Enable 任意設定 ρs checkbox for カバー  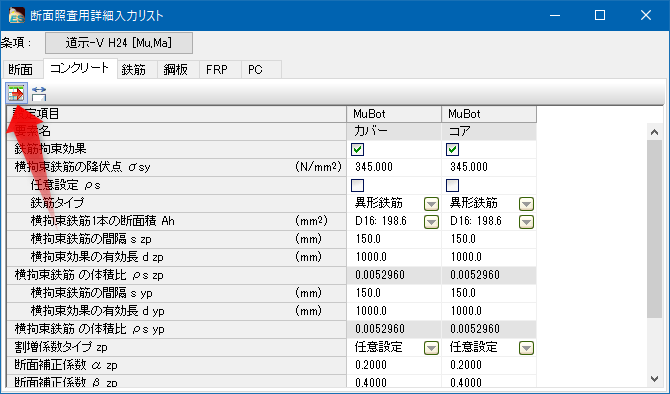click(x=357, y=185)
